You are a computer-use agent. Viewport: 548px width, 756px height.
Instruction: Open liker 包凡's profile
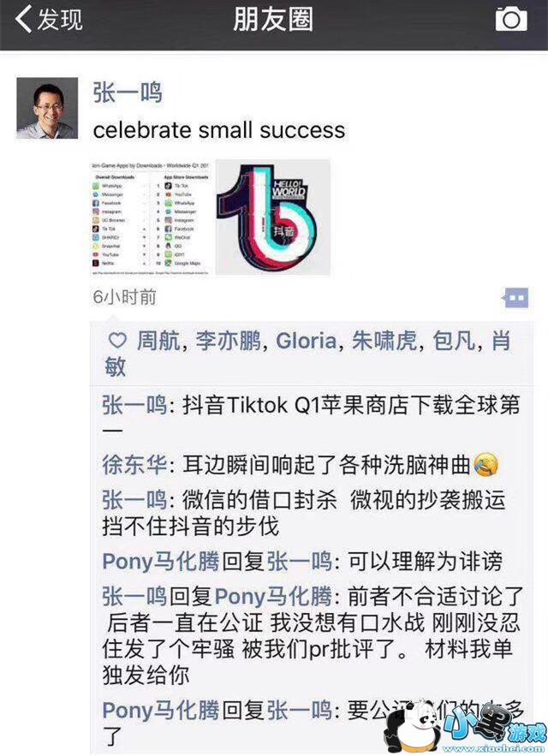tap(454, 341)
